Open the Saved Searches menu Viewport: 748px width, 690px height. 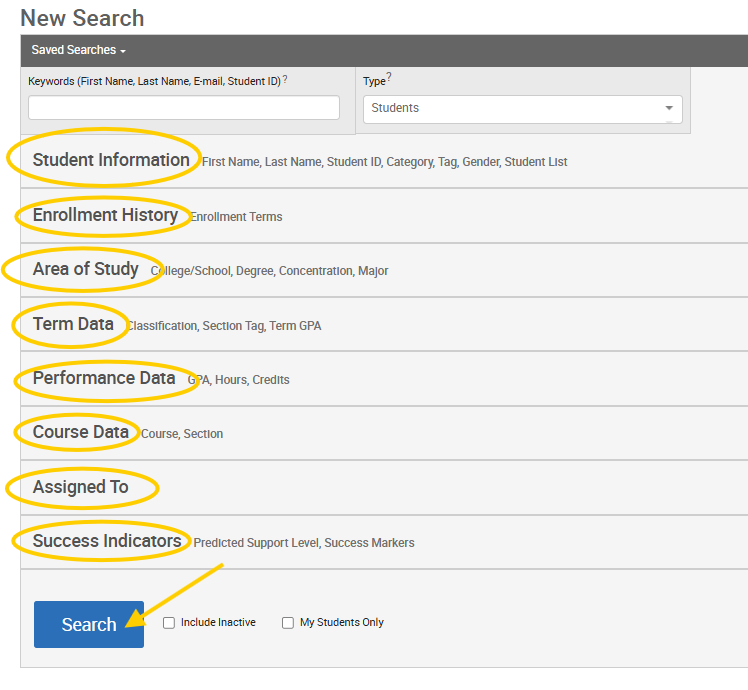click(x=78, y=50)
